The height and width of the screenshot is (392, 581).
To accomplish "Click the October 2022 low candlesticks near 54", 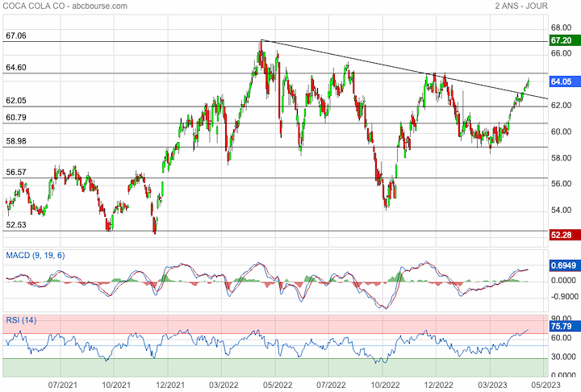I will 387,200.
